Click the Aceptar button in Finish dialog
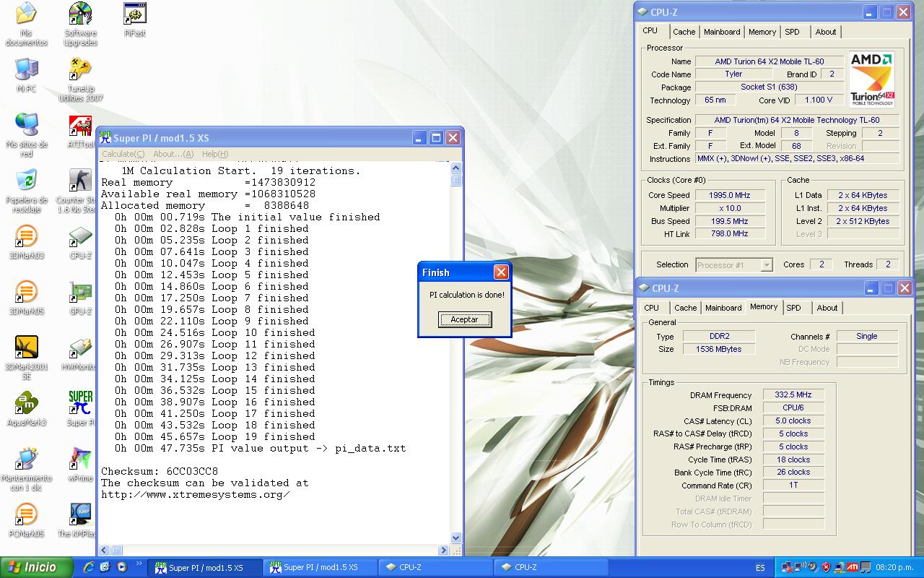Screen dimensions: 924x578 point(465,319)
